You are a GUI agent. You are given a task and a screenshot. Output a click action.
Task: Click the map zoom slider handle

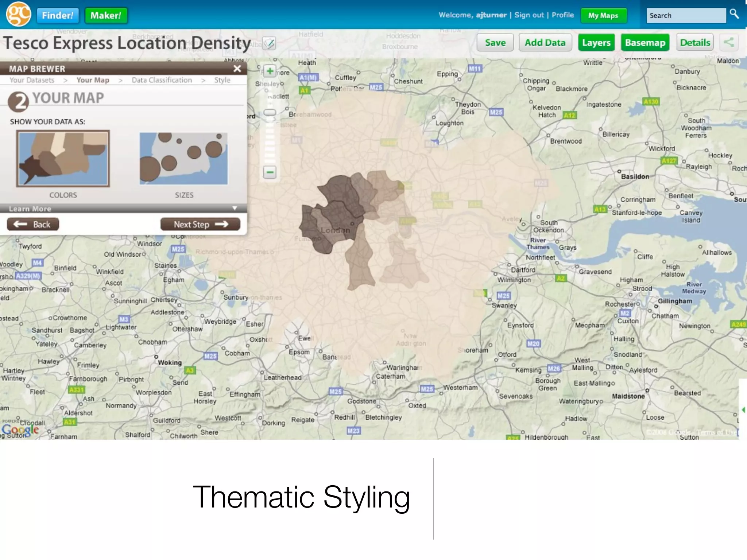coord(270,112)
